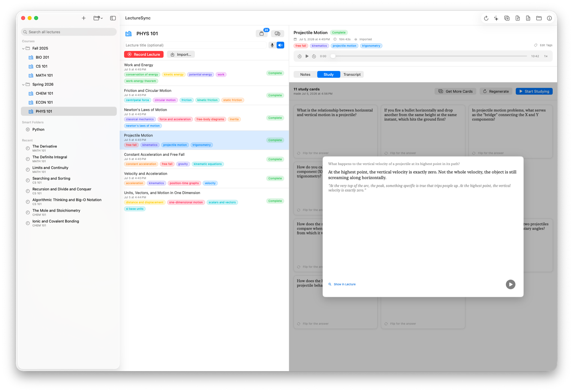573x392 pixels.
Task: Switch to the Notes tab
Action: point(305,75)
